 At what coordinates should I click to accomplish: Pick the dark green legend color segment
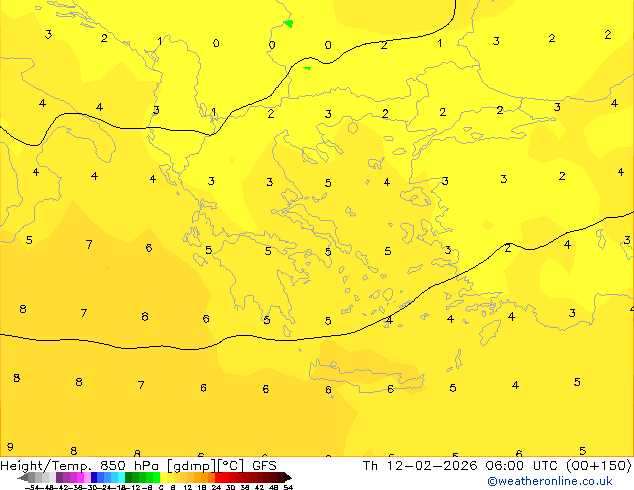129,477
